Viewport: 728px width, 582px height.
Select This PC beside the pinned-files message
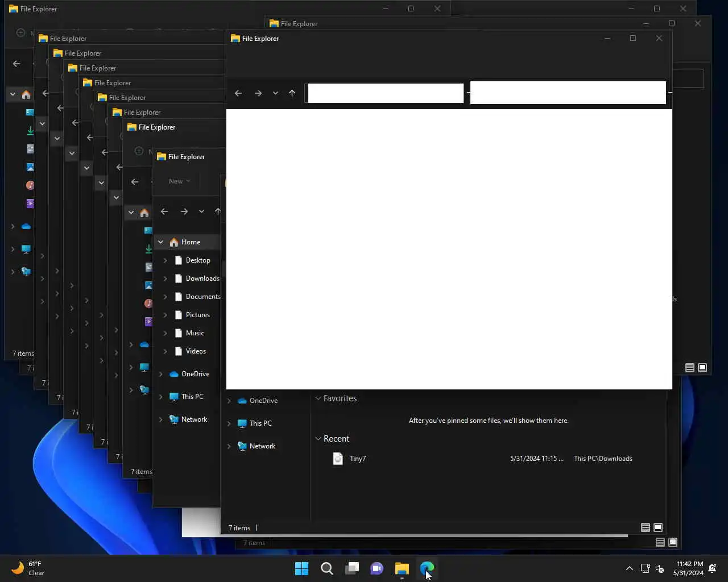coord(255,423)
